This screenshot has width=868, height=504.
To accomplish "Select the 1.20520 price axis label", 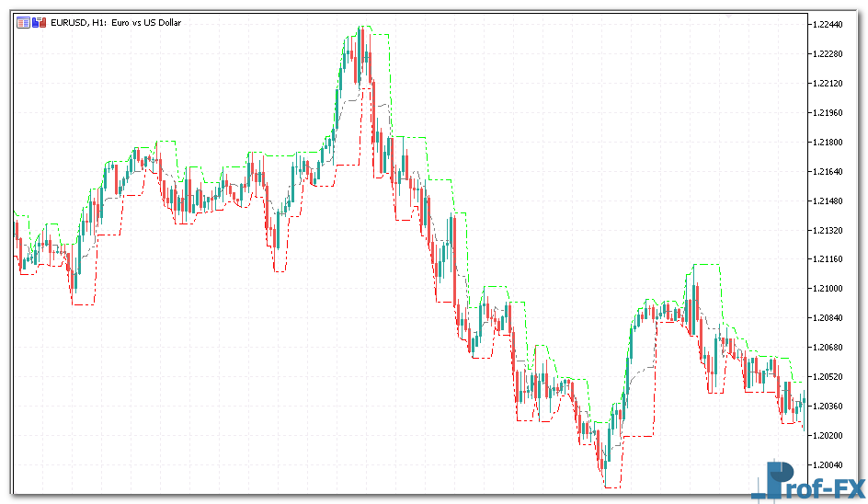I will coord(829,377).
